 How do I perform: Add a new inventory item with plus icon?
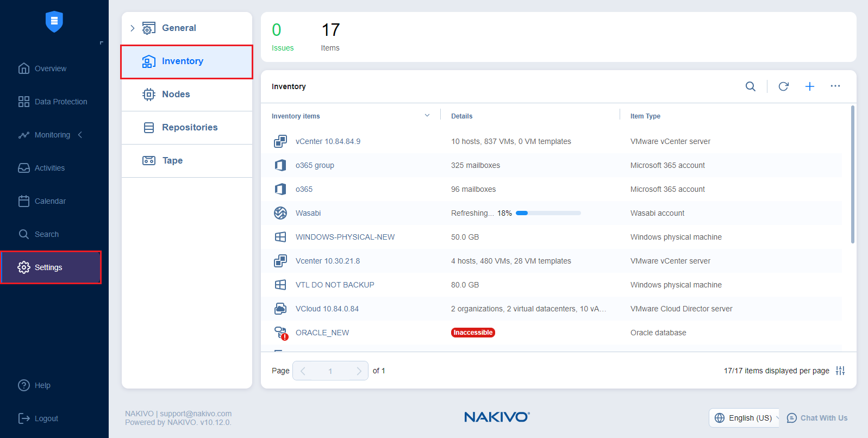click(x=809, y=86)
